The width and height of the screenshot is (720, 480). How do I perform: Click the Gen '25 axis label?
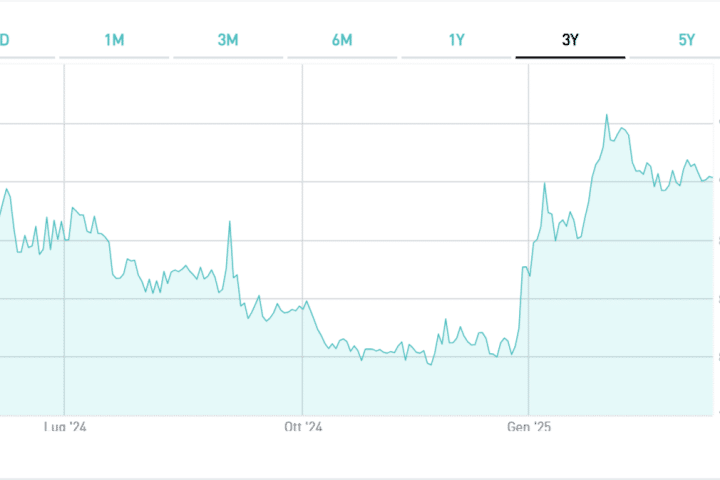coord(529,427)
